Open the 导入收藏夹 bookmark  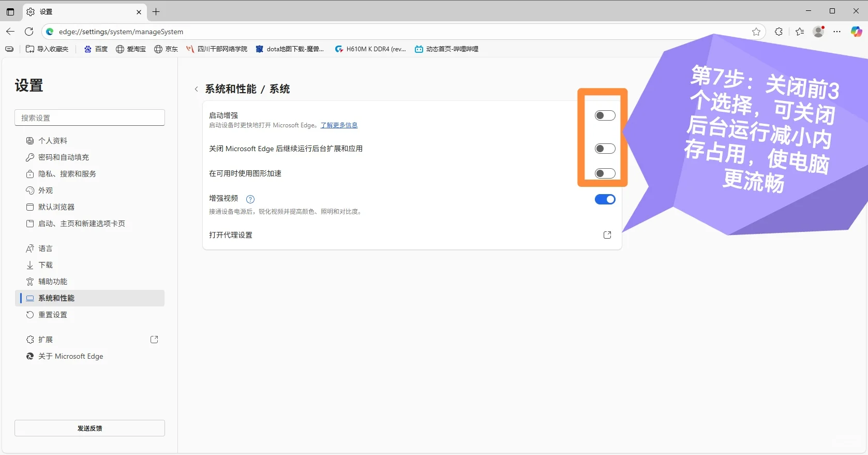(x=47, y=49)
